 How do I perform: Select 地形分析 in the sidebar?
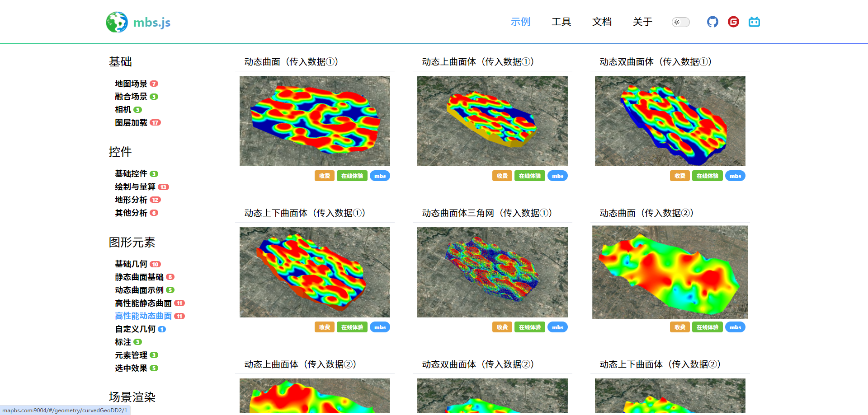tap(131, 200)
